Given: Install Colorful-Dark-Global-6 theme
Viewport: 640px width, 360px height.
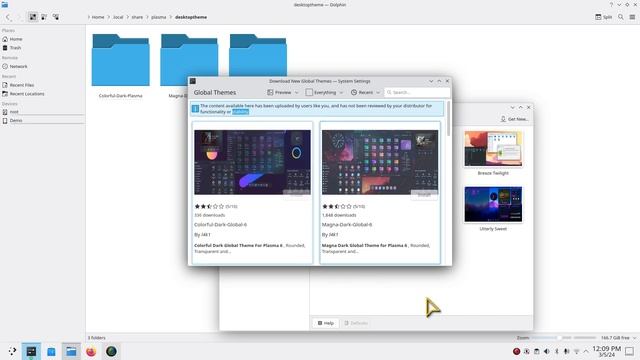Looking at the screenshot, I should tap(297, 195).
